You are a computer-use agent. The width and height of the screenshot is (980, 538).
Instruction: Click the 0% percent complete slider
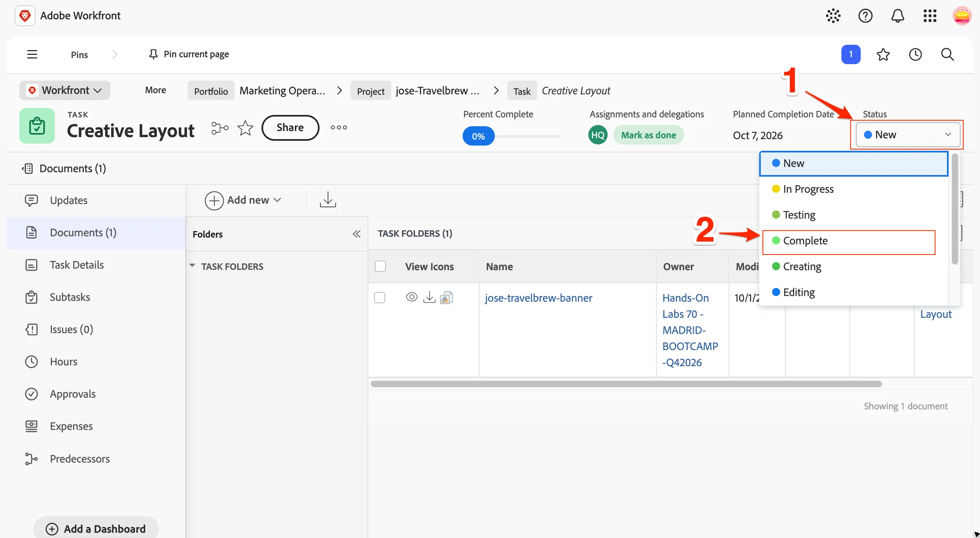pyautogui.click(x=478, y=136)
